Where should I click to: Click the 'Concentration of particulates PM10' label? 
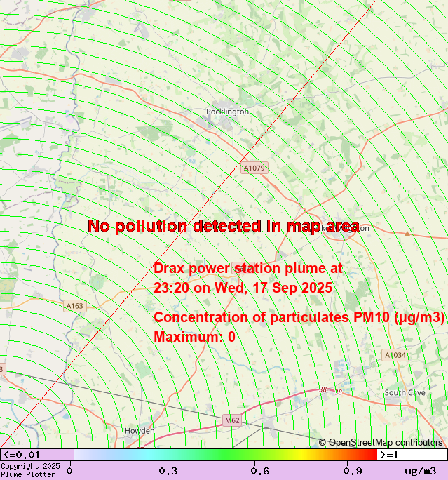coord(299,317)
